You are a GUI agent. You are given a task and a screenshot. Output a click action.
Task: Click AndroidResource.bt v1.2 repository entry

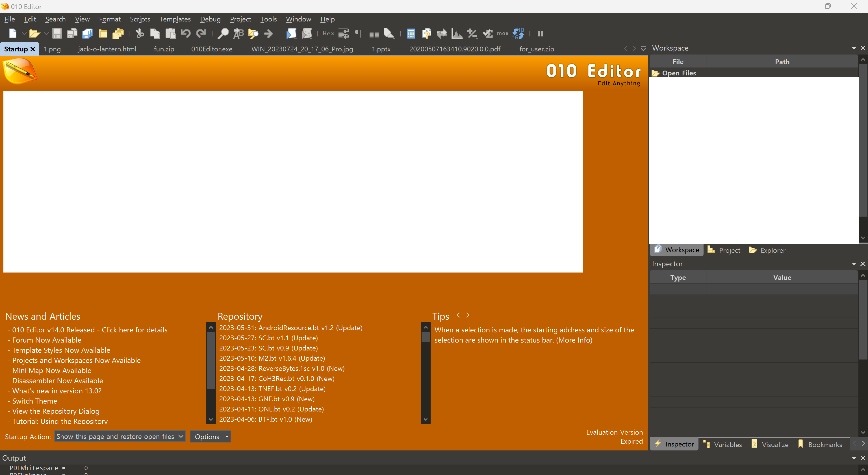coord(291,328)
